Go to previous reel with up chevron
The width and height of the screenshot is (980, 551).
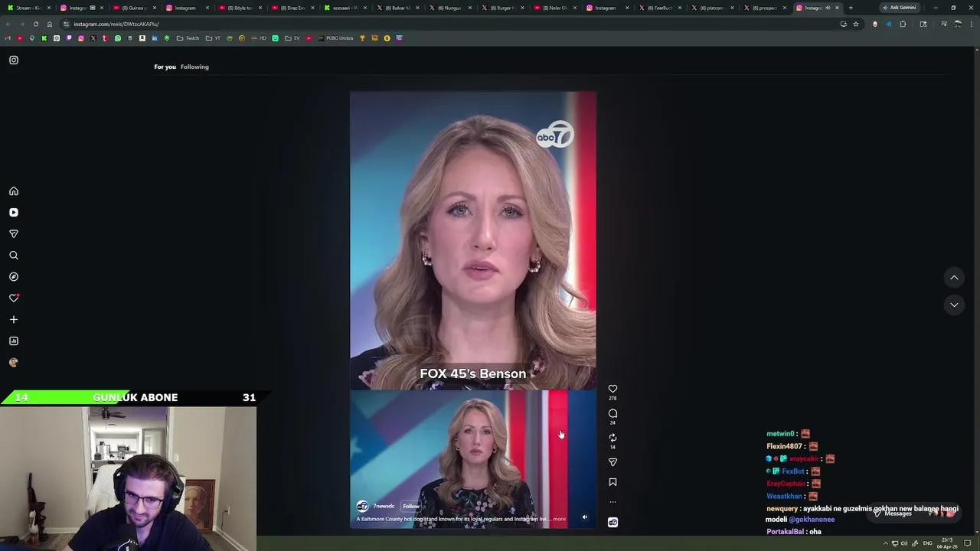coord(954,277)
